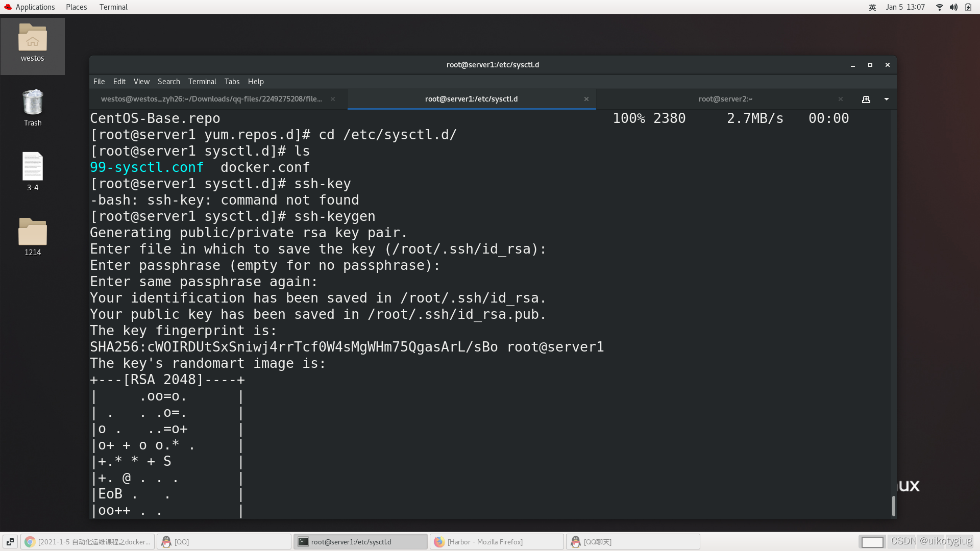Click the screenshot/camera icon in terminal toolbar
The width and height of the screenshot is (980, 551).
point(866,99)
